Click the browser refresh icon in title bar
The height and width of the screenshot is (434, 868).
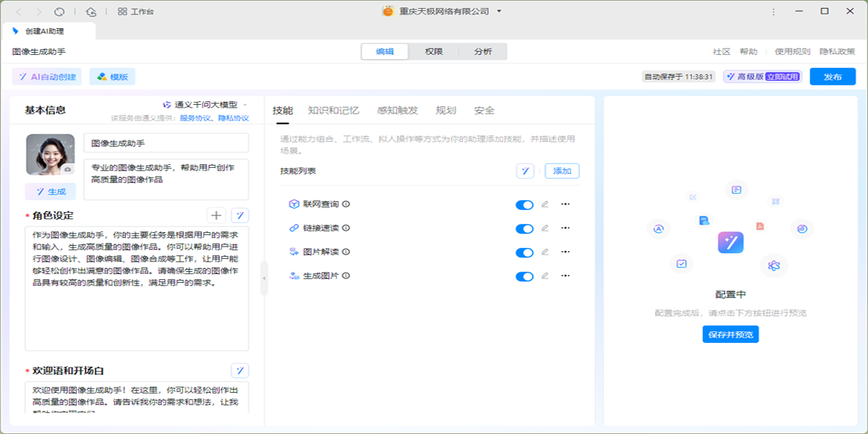tap(60, 12)
